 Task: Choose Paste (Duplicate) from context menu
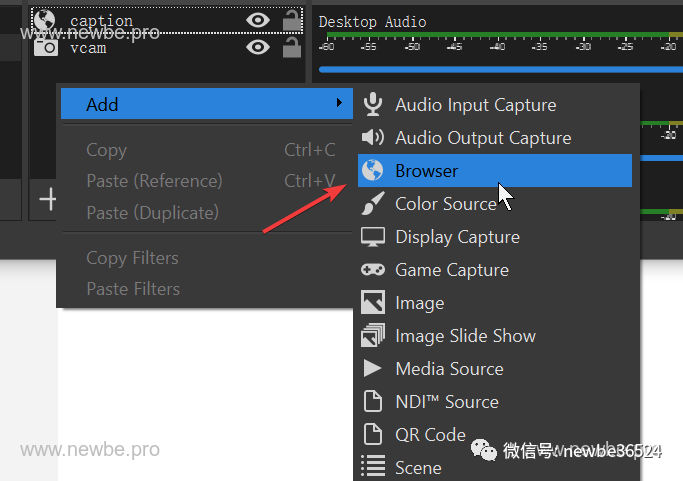point(207,213)
